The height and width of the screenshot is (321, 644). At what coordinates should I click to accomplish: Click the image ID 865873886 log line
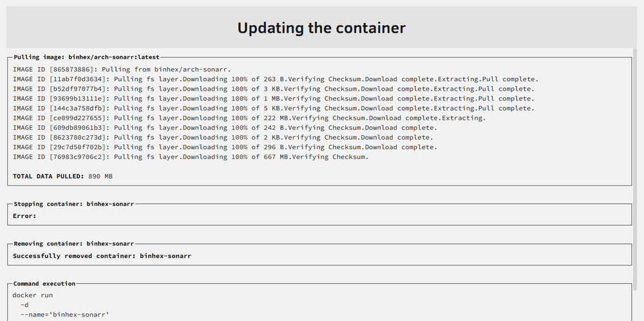pos(122,69)
